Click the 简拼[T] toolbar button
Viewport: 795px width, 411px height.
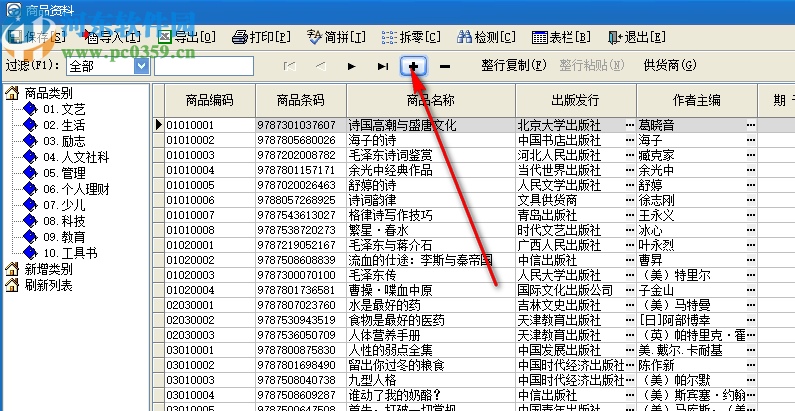click(x=336, y=37)
